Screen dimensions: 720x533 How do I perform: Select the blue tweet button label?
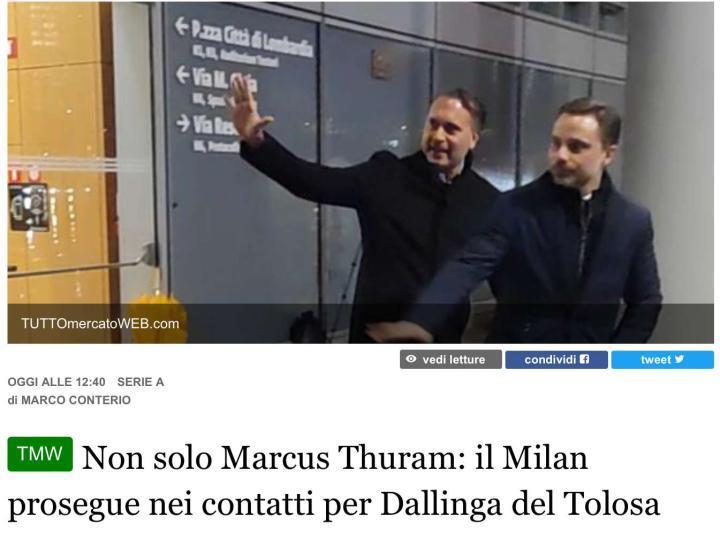pos(655,359)
